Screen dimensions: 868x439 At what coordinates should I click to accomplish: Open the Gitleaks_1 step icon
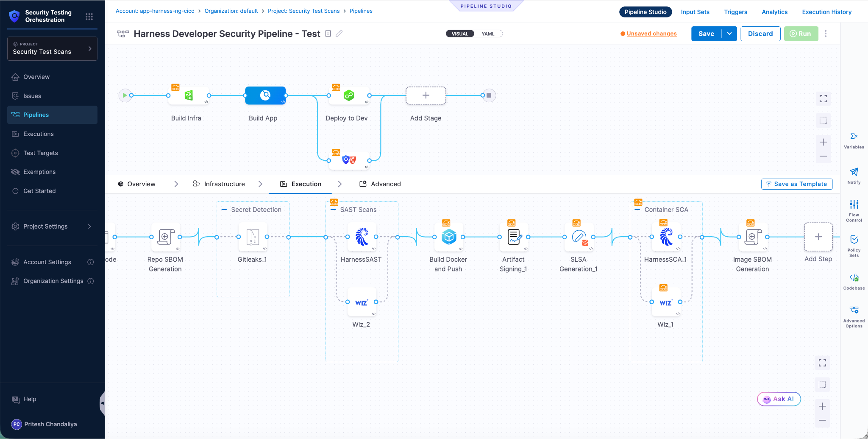tap(253, 237)
